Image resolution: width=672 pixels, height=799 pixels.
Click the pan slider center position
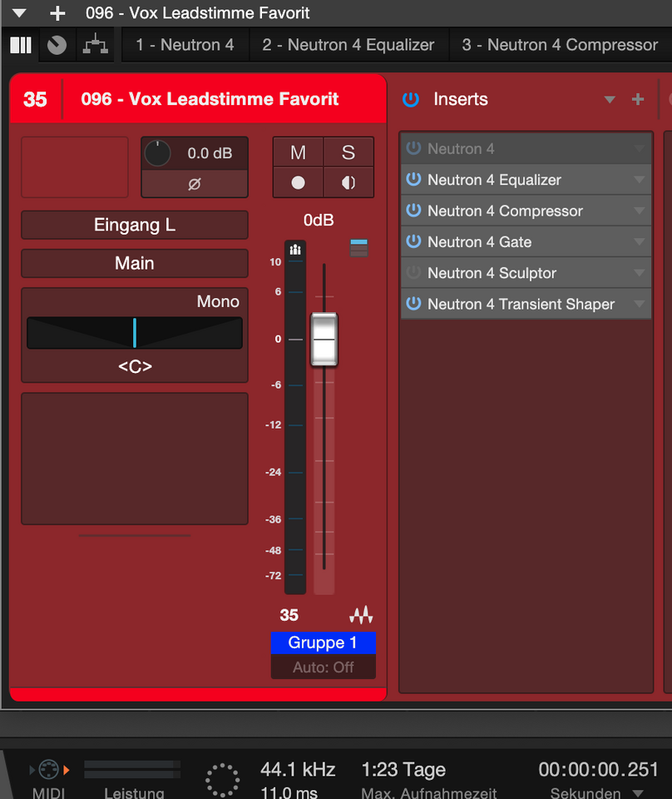[135, 333]
